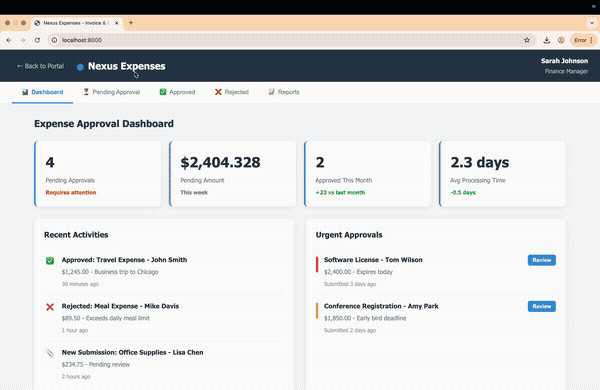Click the localhost:8000 address bar

(291, 40)
